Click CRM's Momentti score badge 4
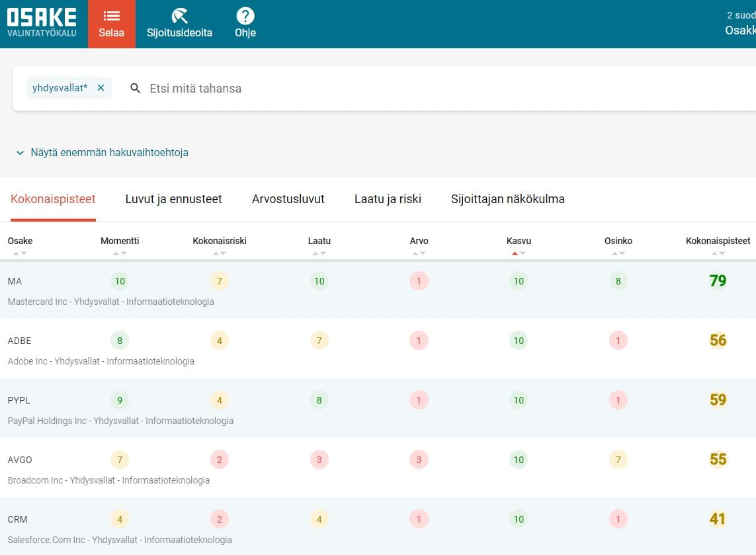This screenshot has height=555, width=756. pos(120,519)
